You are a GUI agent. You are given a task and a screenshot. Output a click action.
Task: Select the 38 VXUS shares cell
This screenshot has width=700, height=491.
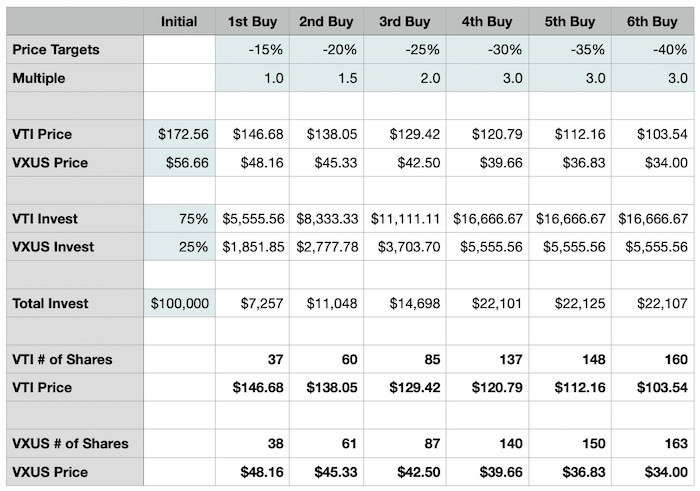tap(252, 444)
